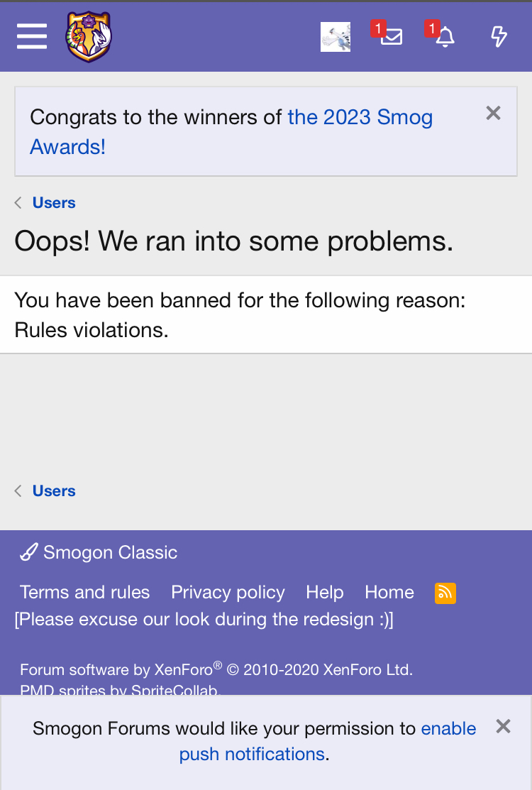Click the Smogon shield logo
Image resolution: width=532 pixels, height=790 pixels.
89,37
